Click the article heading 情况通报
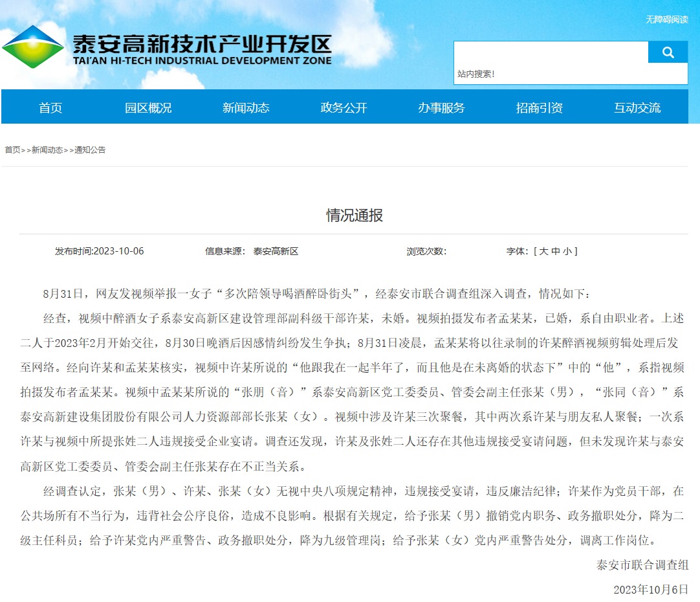 [354, 215]
